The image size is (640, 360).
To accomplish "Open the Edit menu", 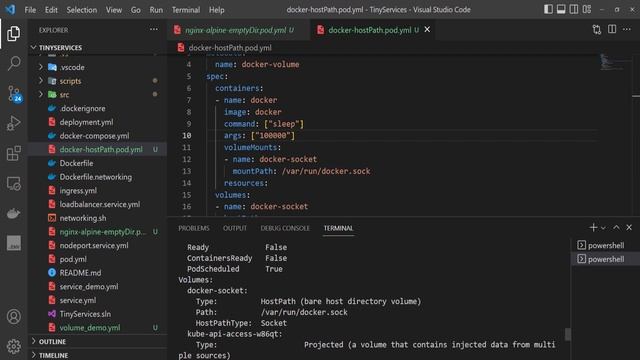I will click(x=51, y=10).
